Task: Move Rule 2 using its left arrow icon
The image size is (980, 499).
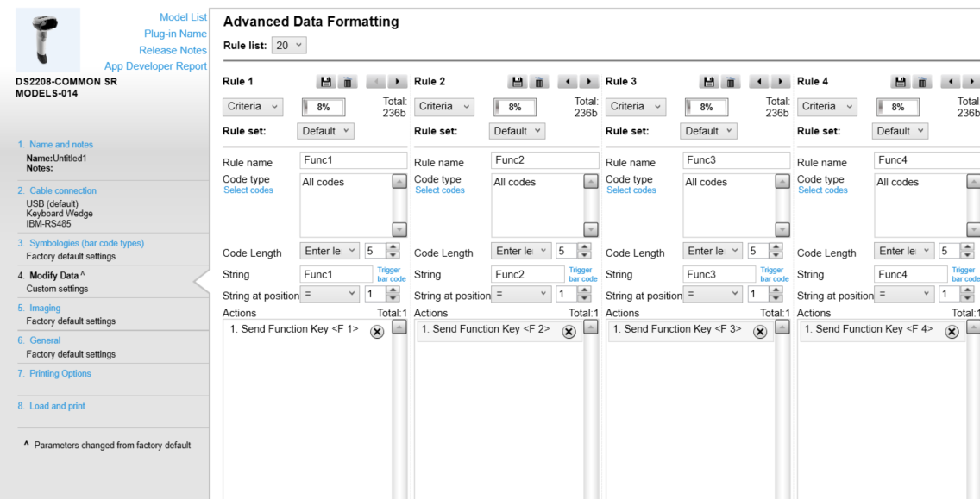Action: click(567, 81)
